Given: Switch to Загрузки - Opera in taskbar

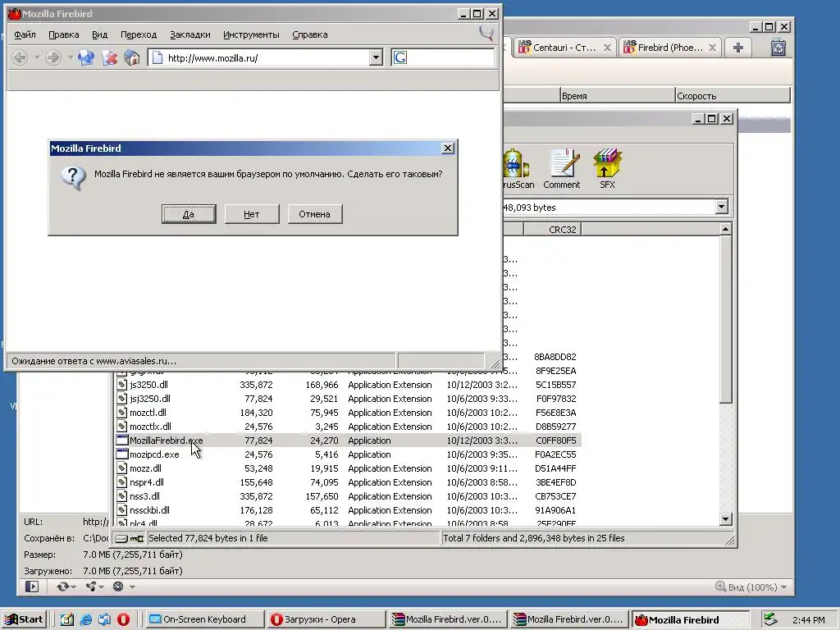Looking at the screenshot, I should pyautogui.click(x=326, y=619).
